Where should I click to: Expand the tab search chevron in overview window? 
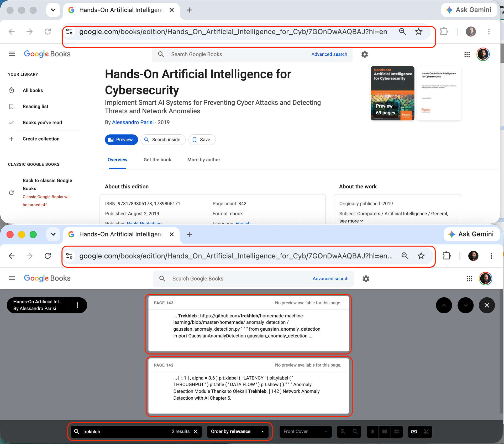(x=53, y=10)
